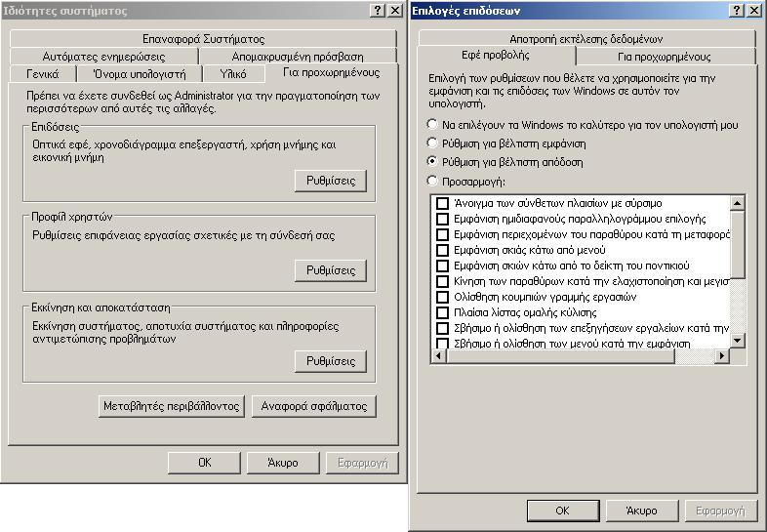Open Αποτροπή εκτέλεσης δεδομένων tab
Image resolution: width=767 pixels, height=532 pixels.
tap(586, 39)
